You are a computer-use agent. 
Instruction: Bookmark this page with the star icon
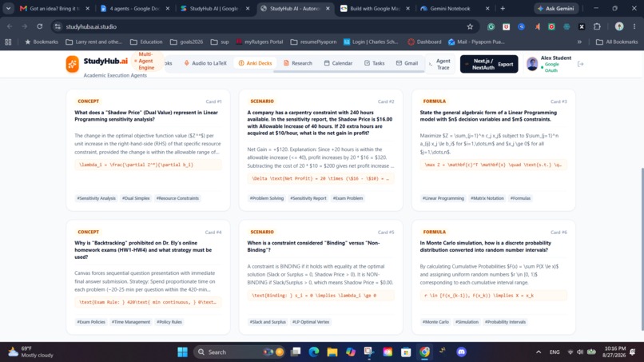(x=470, y=26)
